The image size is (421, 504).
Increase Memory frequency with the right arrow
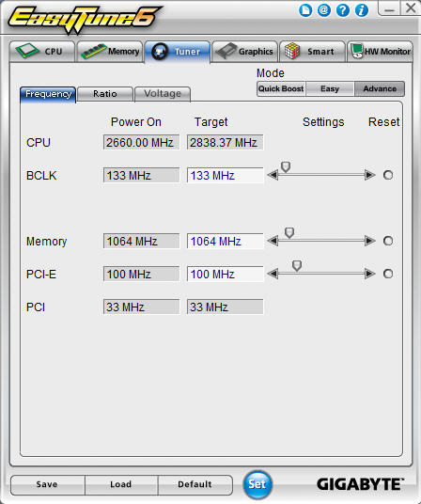tap(370, 241)
